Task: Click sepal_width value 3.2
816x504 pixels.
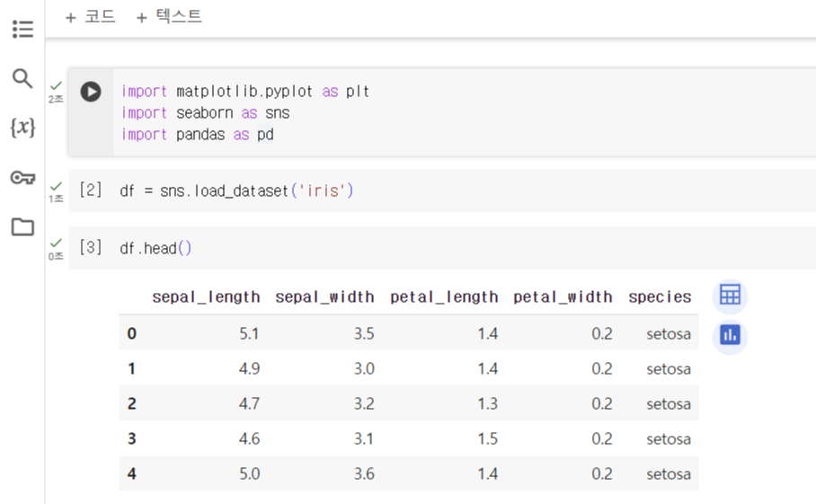Action: (364, 403)
